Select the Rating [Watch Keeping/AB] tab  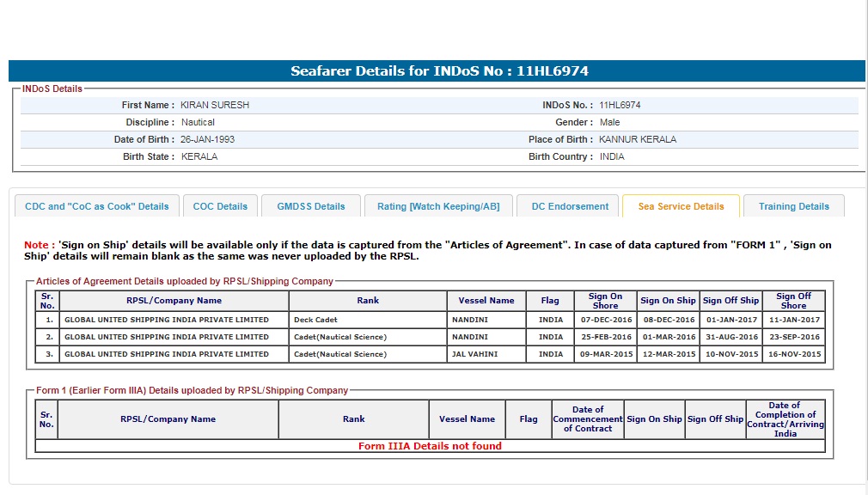tap(438, 206)
